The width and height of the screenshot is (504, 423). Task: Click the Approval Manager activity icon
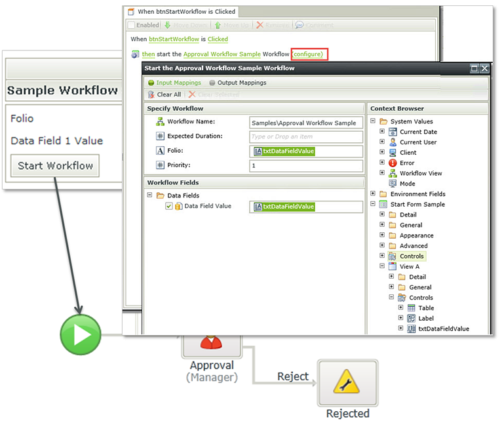coord(212,343)
